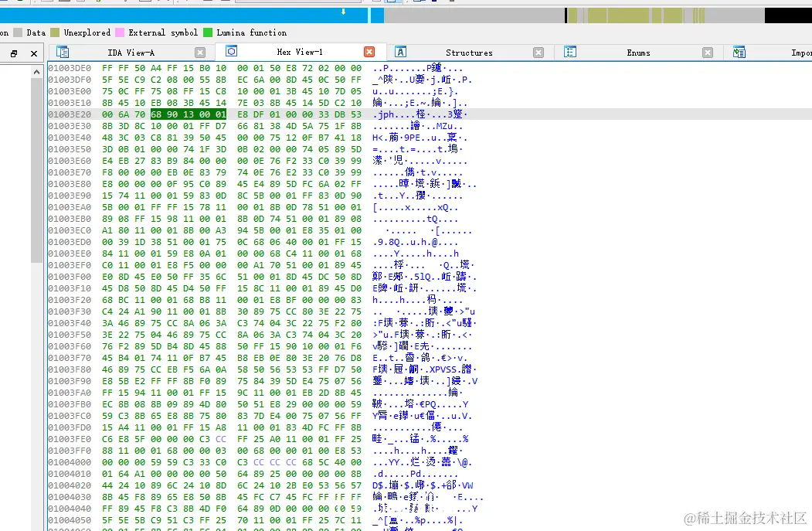This screenshot has height=531, width=812.
Task: Click the 'Data' legend label
Action: click(x=36, y=32)
